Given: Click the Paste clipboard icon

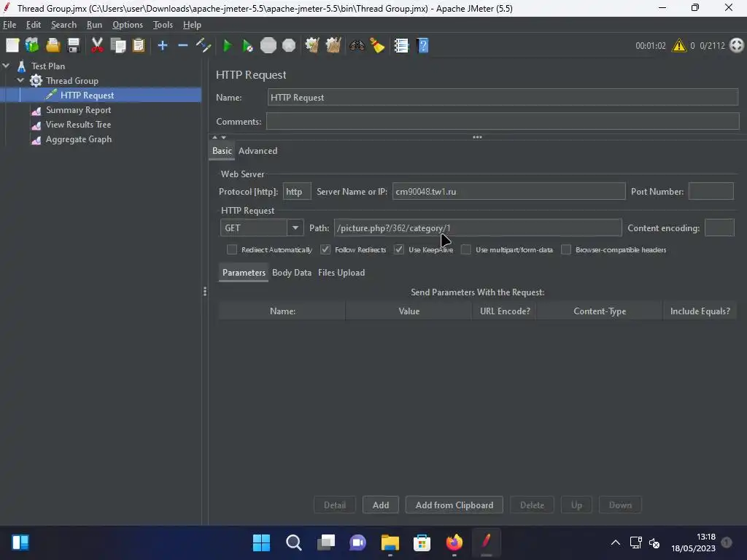Looking at the screenshot, I should click(x=138, y=46).
